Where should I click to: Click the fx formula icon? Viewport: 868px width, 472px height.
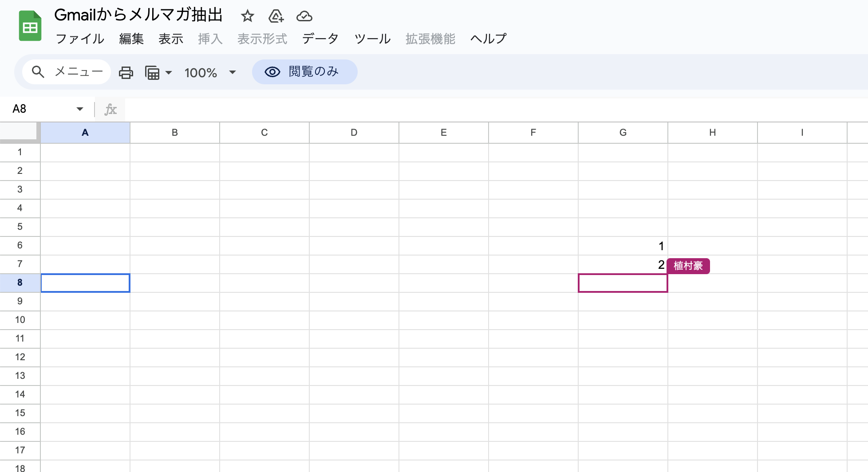(x=110, y=109)
